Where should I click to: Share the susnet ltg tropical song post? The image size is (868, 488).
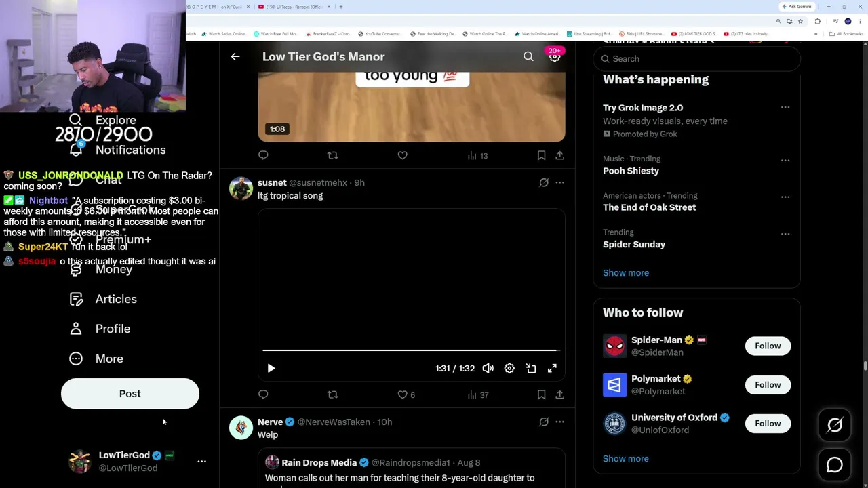coord(559,394)
